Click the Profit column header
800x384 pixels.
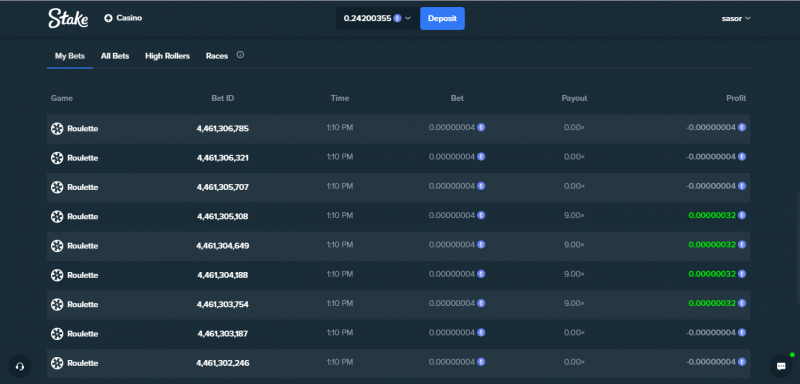(736, 98)
